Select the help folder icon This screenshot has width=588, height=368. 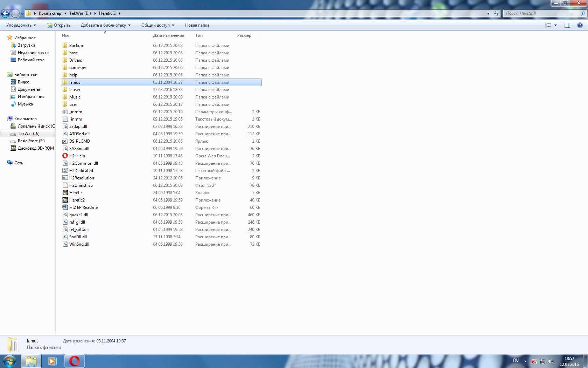pos(65,75)
